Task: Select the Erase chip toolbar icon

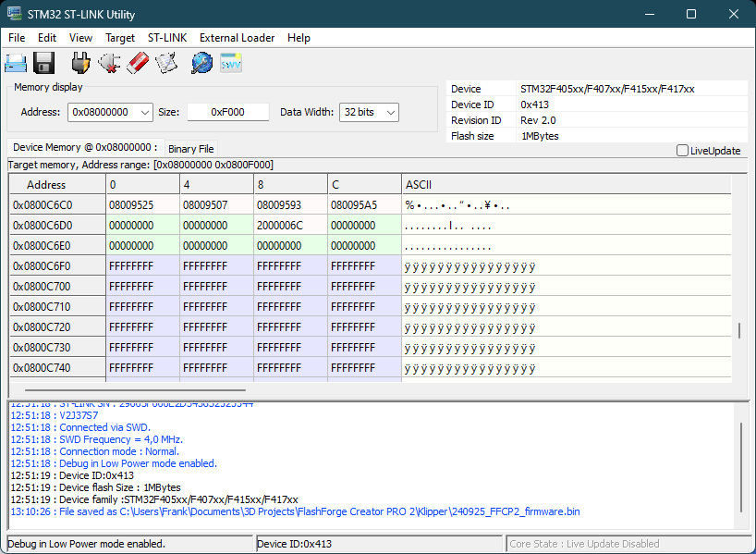Action: pos(138,62)
